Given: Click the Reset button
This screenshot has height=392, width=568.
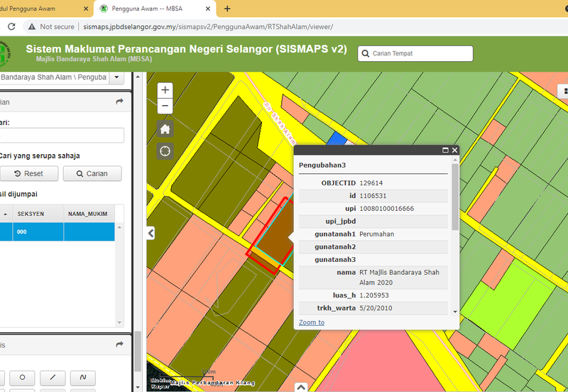Looking at the screenshot, I should coord(28,173).
